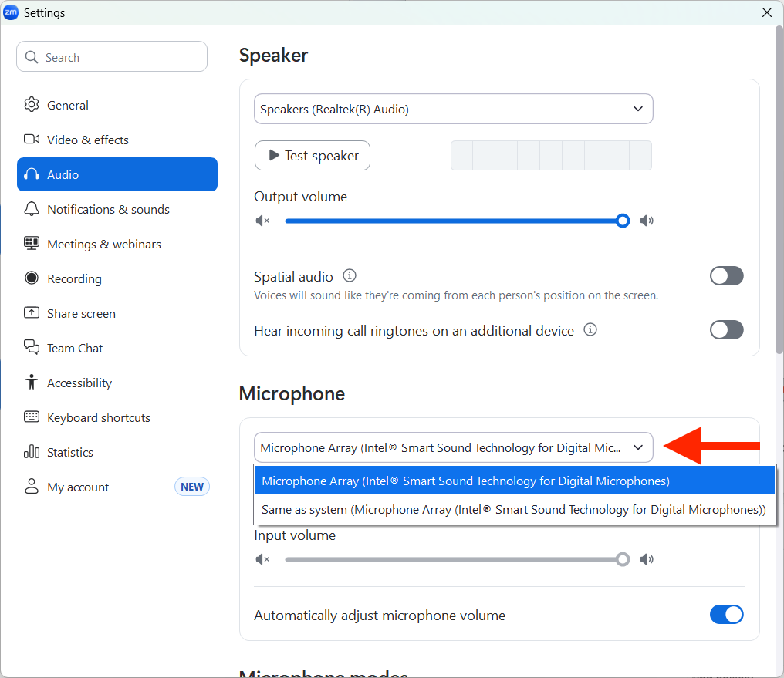This screenshot has width=784, height=678.
Task: Click the Meetings & webinars monitor icon
Action: (x=32, y=243)
